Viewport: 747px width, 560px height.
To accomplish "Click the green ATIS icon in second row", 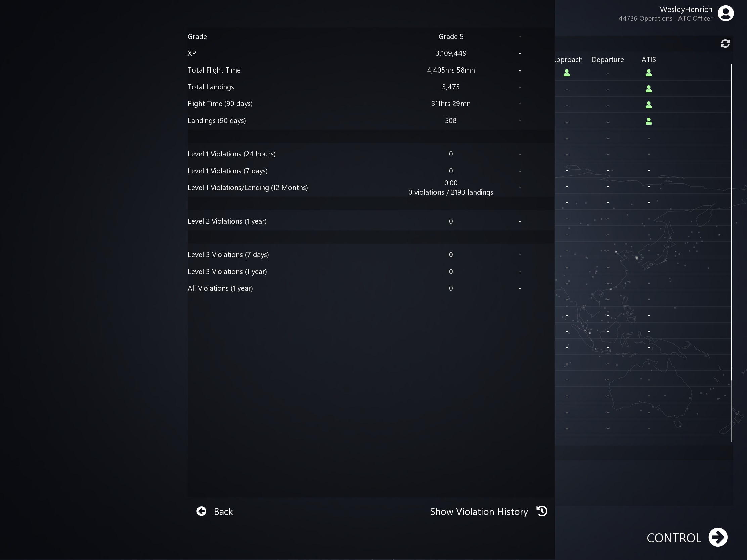I will pos(648,89).
